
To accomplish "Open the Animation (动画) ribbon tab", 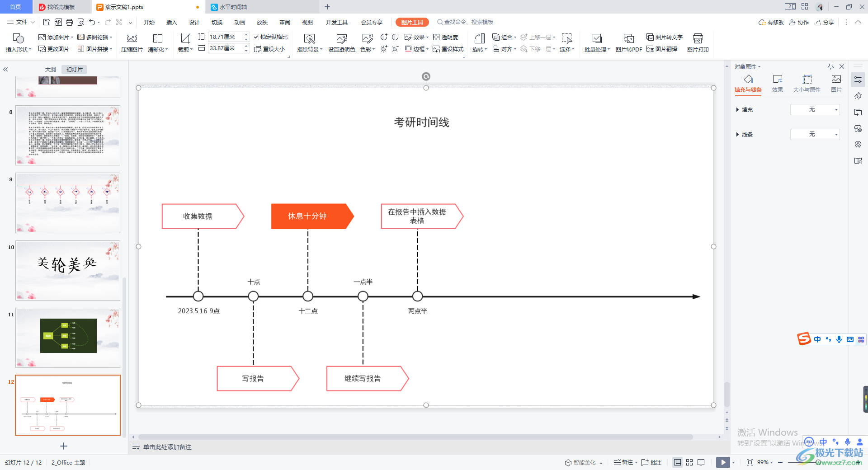I will (x=240, y=22).
